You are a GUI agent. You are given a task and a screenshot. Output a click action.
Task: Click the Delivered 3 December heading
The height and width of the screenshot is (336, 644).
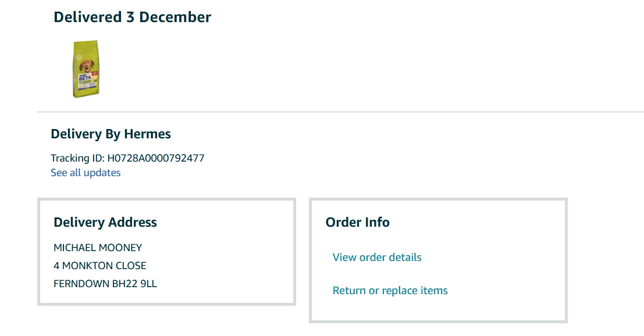132,17
